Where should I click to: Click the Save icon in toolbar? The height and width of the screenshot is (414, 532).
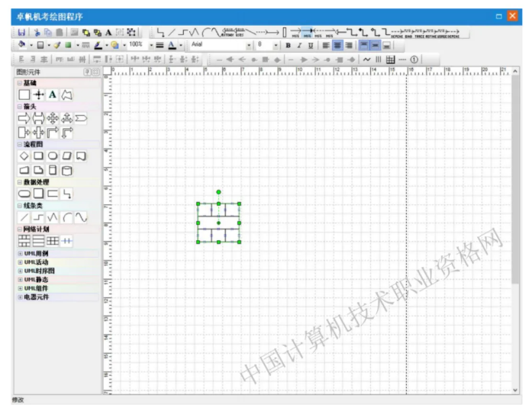pos(21,32)
